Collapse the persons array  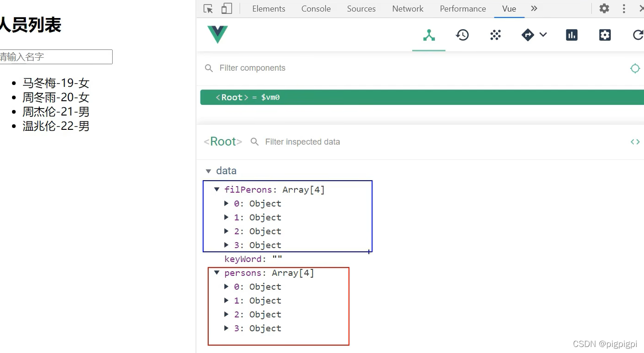(x=217, y=273)
